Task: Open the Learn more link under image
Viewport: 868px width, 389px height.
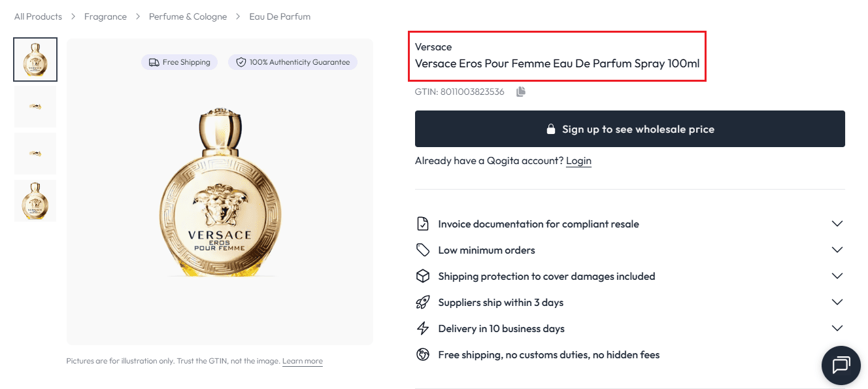Action: (302, 361)
